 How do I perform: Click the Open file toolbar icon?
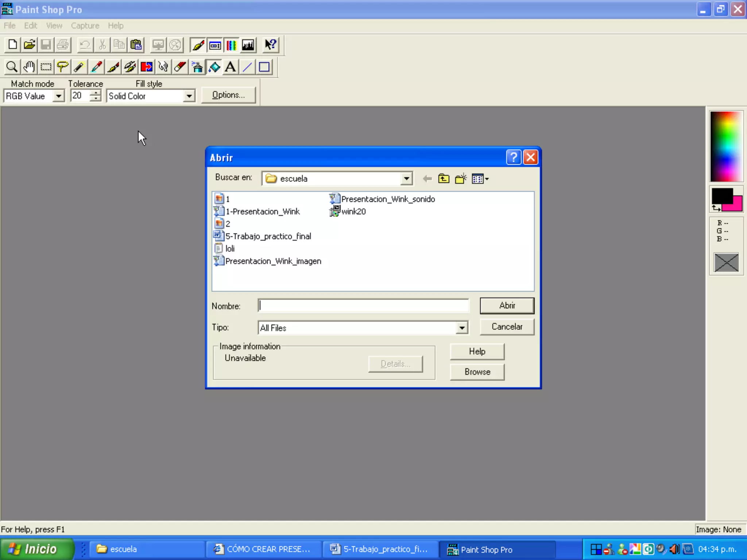[29, 45]
